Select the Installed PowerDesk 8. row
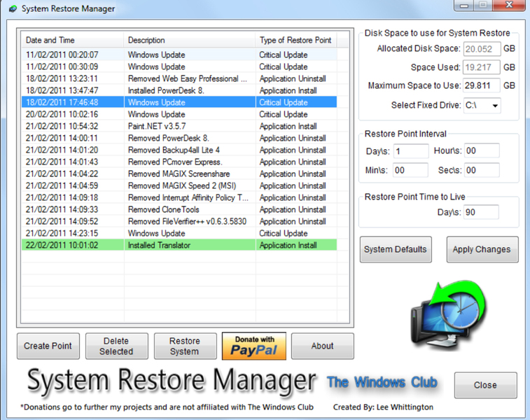The height and width of the screenshot is (420, 530). coord(179,90)
